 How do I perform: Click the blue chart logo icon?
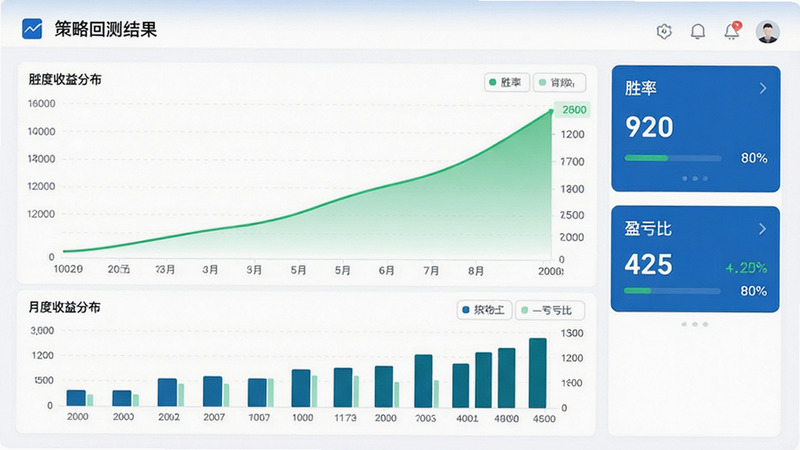click(x=32, y=29)
